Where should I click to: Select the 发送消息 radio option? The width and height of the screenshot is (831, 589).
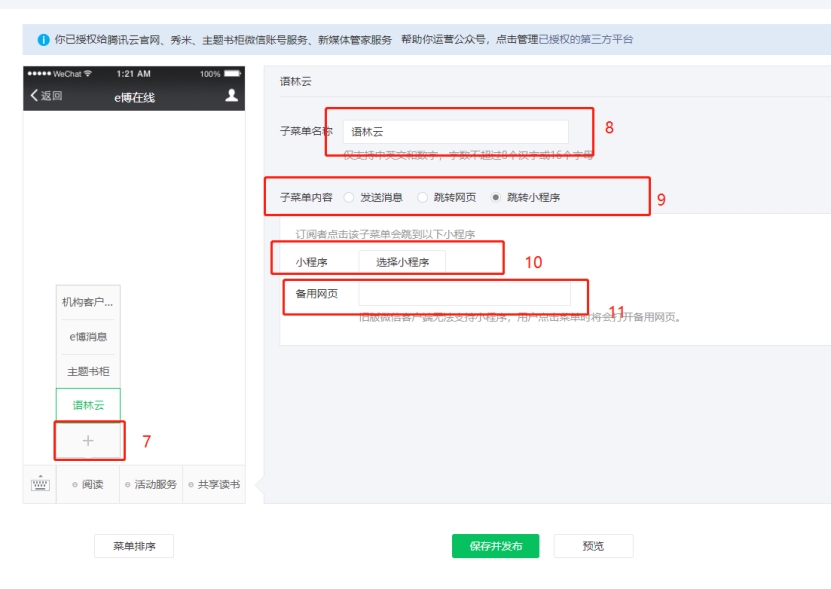click(x=349, y=197)
